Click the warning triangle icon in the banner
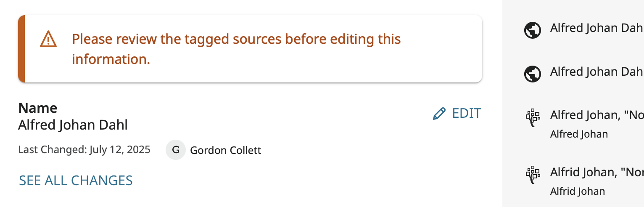644x207 pixels. pyautogui.click(x=48, y=39)
